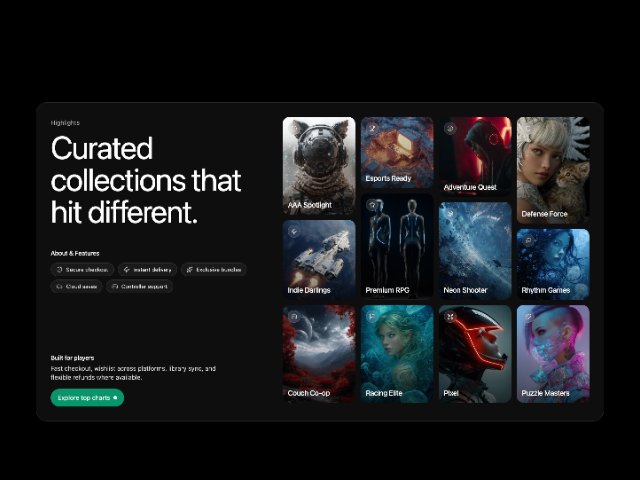The width and height of the screenshot is (640, 480).
Task: Click the badge icon on Premium RPG card
Action: pyautogui.click(x=372, y=205)
